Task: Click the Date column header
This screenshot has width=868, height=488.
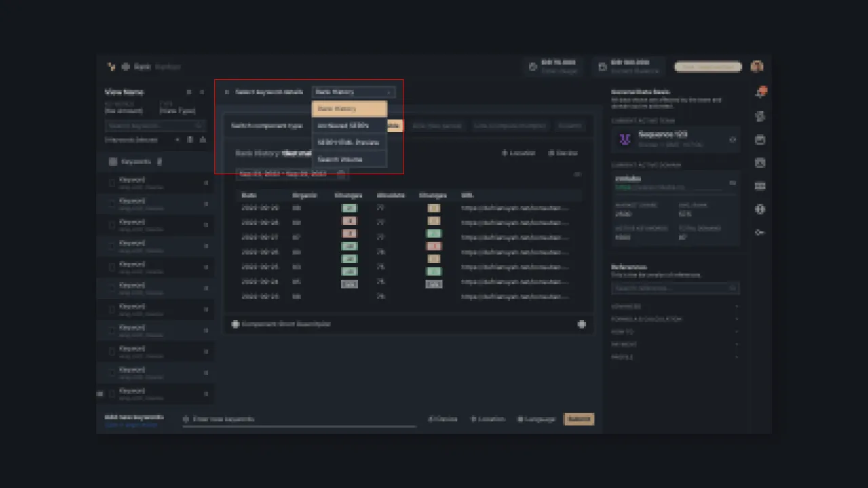Action: point(249,195)
